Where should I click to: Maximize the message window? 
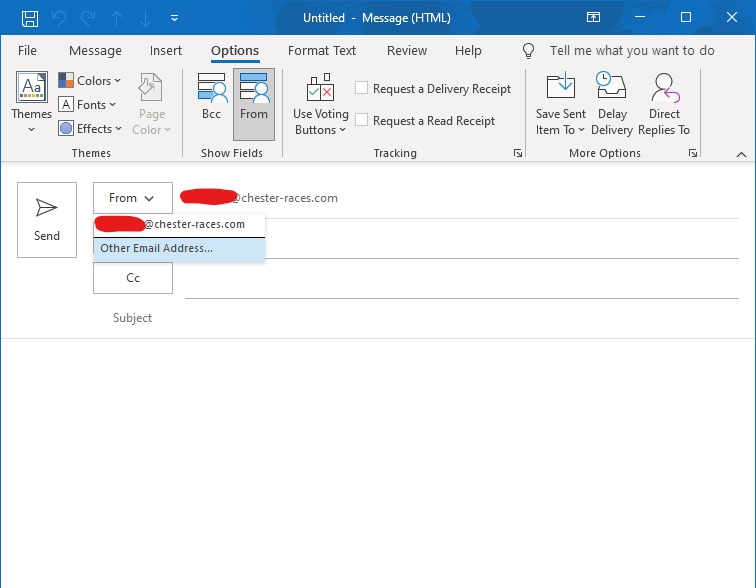pyautogui.click(x=686, y=17)
